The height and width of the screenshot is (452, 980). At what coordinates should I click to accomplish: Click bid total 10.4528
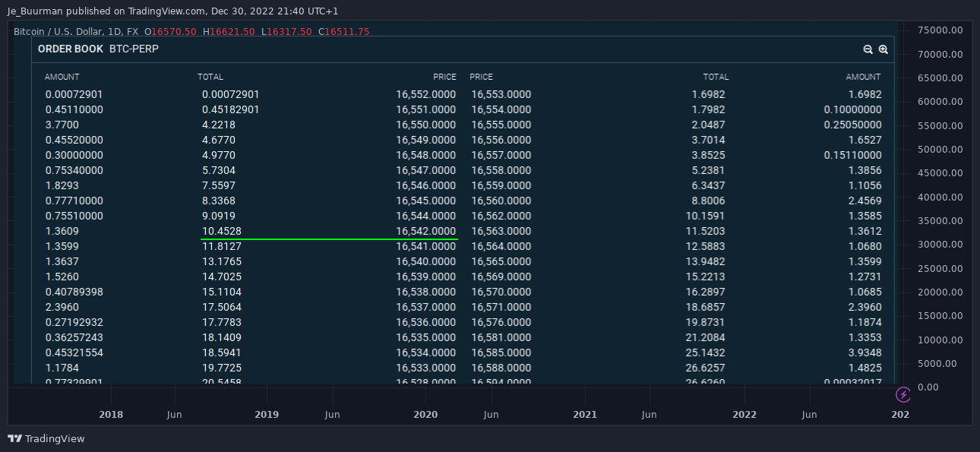[x=222, y=231]
